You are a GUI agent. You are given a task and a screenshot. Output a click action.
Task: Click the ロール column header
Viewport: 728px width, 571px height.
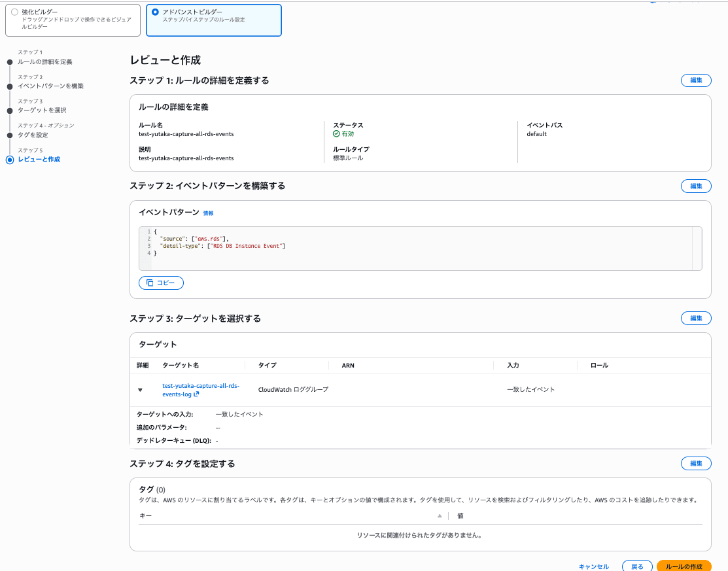(x=599, y=366)
